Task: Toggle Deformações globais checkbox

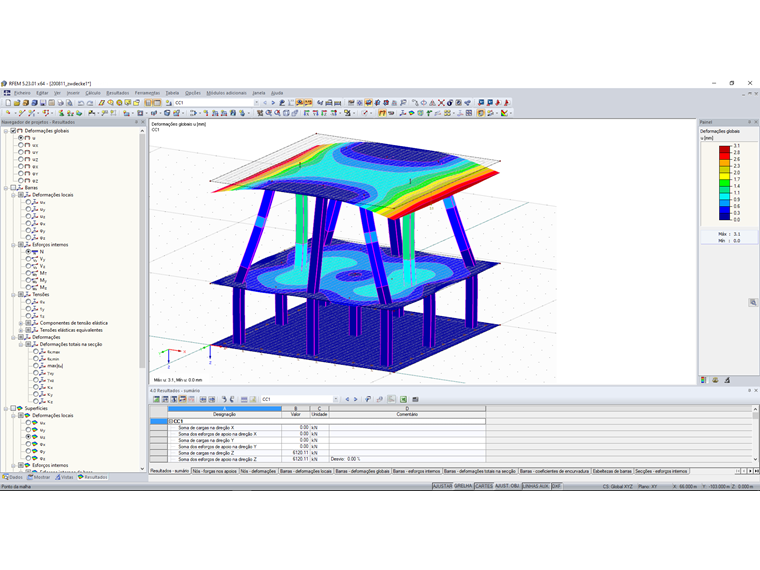Action: tap(13, 131)
